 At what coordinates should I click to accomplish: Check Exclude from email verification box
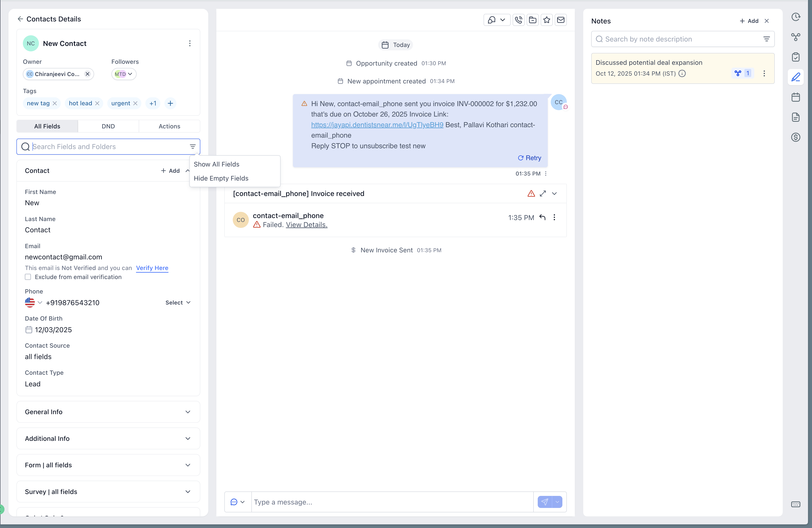[x=28, y=277]
